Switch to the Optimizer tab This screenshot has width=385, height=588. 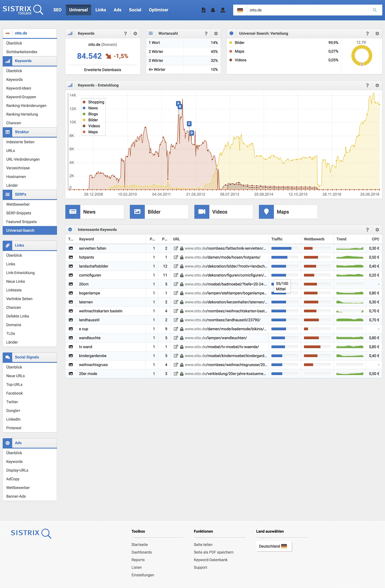159,10
